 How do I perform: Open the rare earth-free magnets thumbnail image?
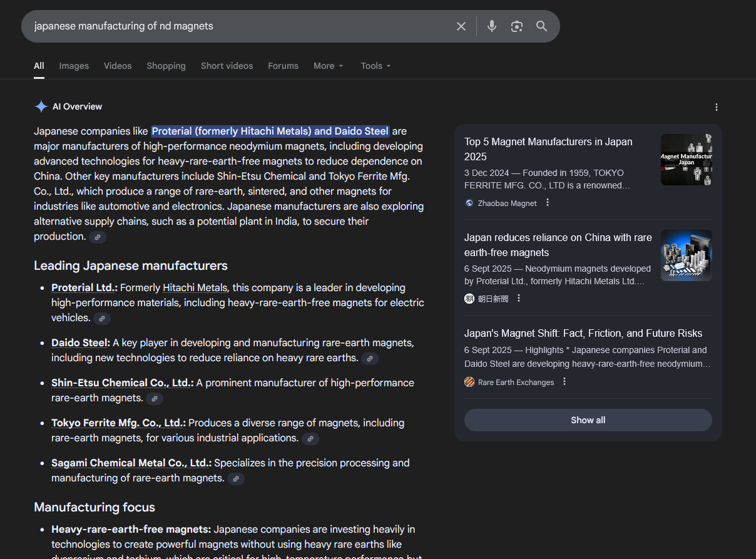point(687,255)
